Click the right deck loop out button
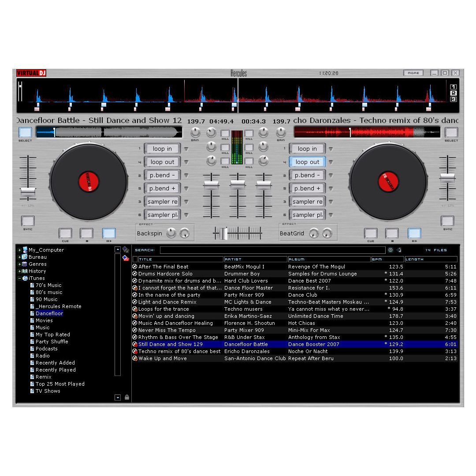The image size is (476, 476). point(307,162)
